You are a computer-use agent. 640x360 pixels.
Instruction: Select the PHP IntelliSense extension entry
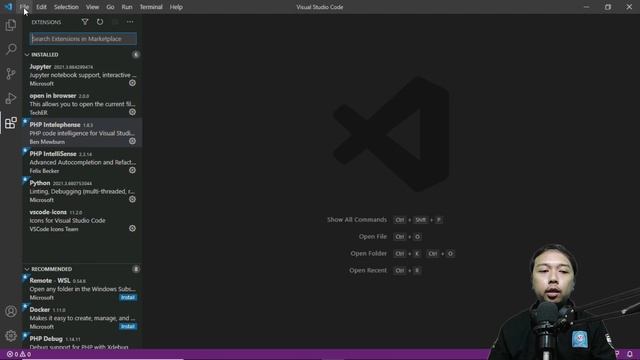point(82,162)
